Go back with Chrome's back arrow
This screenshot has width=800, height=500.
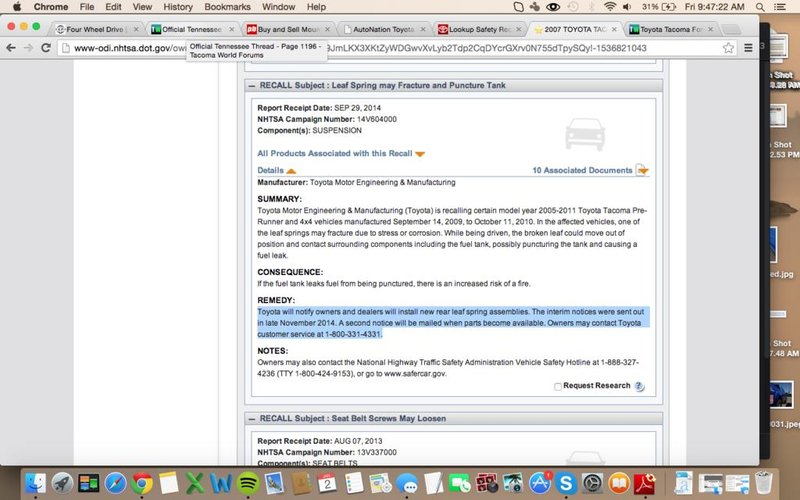[11, 48]
